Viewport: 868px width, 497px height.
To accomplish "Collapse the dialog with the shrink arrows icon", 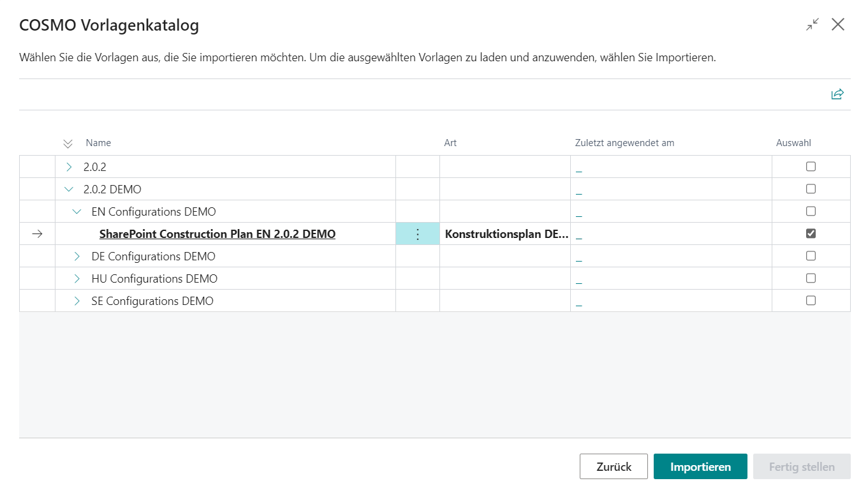I will 812,25.
